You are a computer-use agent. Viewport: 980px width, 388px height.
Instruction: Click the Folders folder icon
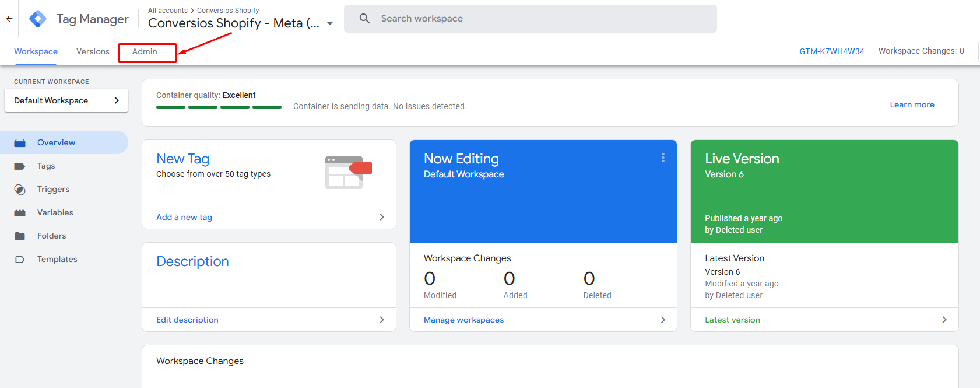coord(20,236)
